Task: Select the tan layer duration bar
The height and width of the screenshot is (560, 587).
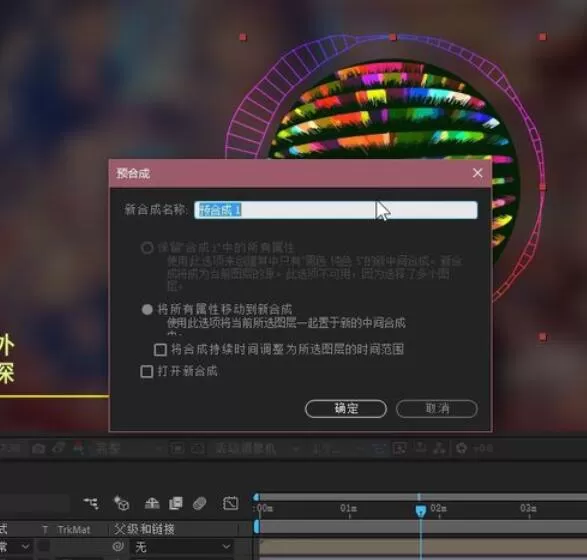Action: [x=423, y=547]
